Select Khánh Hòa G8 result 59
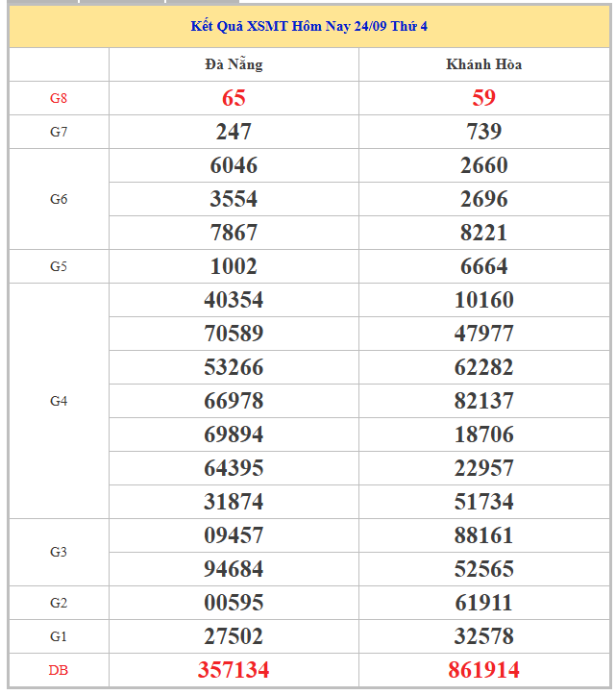Viewport: 616px width, 695px height. (483, 98)
